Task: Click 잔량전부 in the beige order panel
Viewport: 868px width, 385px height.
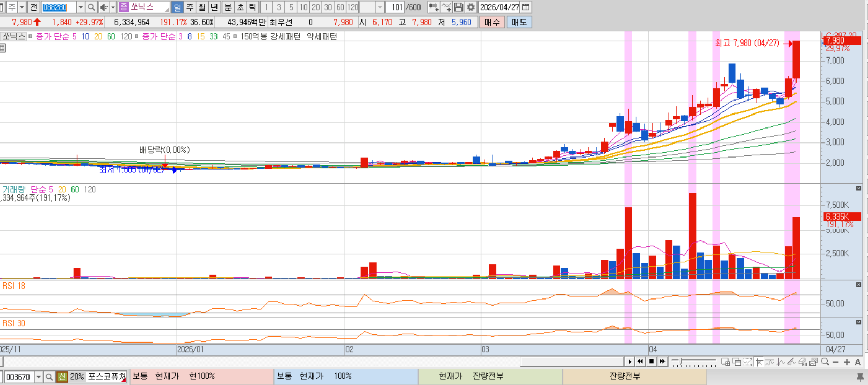Action: (625, 376)
